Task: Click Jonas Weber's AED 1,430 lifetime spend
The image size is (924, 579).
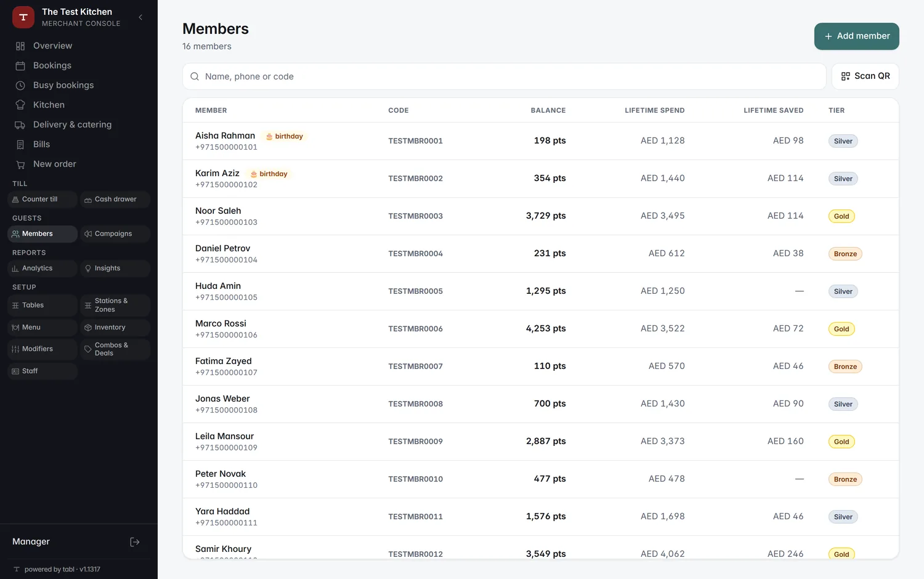Action: pos(663,403)
